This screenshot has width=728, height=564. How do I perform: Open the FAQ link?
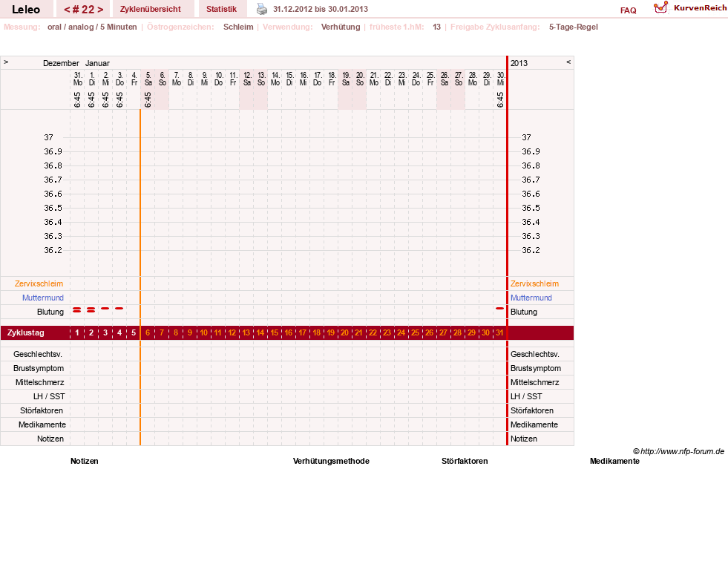(x=628, y=10)
